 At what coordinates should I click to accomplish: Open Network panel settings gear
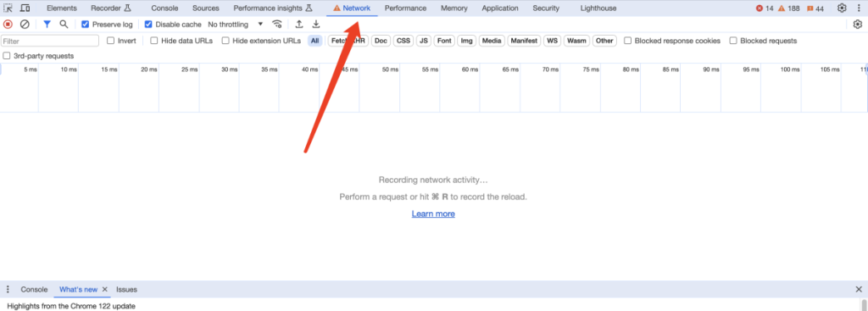pos(858,25)
